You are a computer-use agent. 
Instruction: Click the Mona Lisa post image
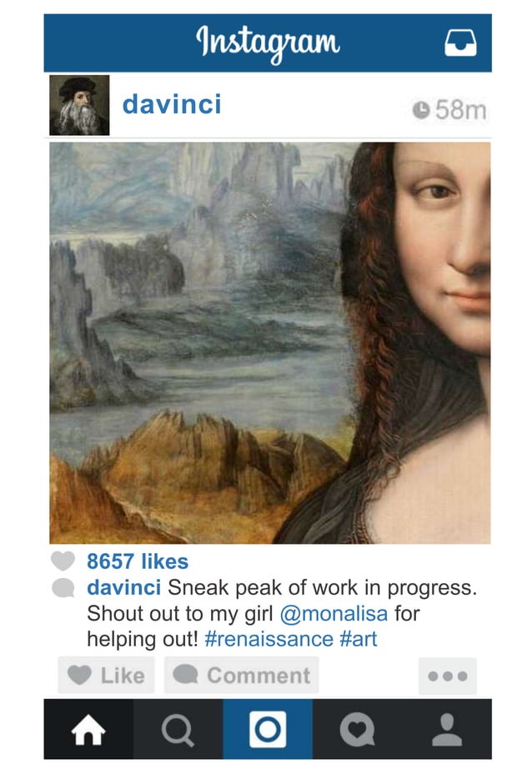270,343
